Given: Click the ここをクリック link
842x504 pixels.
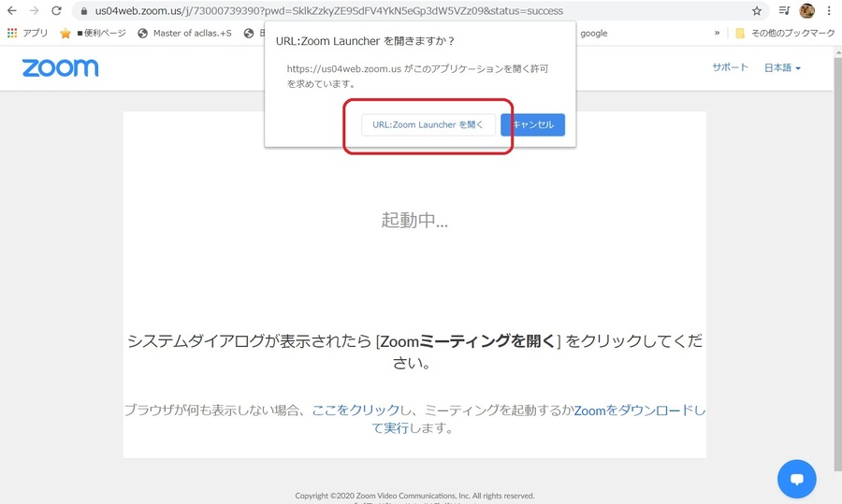Looking at the screenshot, I should click(356, 410).
